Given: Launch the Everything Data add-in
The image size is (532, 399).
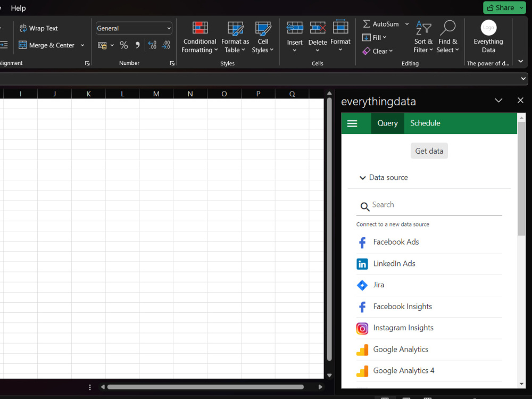Looking at the screenshot, I should click(488, 37).
